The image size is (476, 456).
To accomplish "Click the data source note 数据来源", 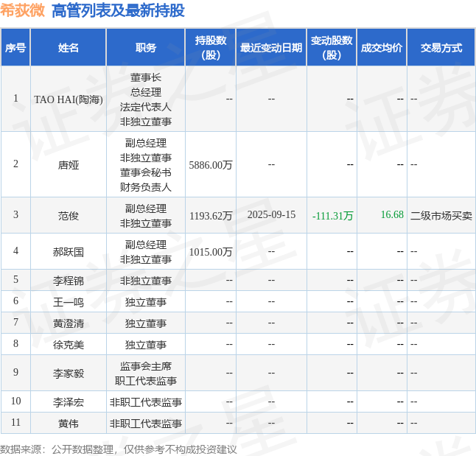I will click(x=20, y=449).
